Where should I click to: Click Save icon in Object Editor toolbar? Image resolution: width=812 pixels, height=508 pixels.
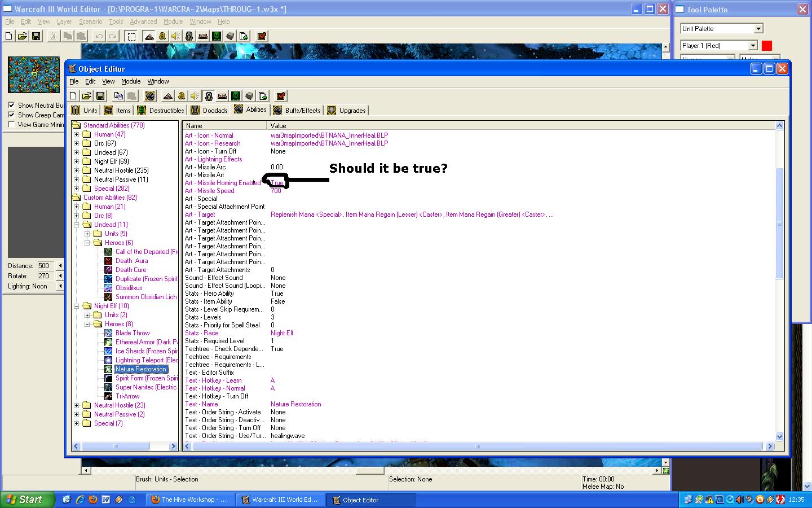point(100,96)
